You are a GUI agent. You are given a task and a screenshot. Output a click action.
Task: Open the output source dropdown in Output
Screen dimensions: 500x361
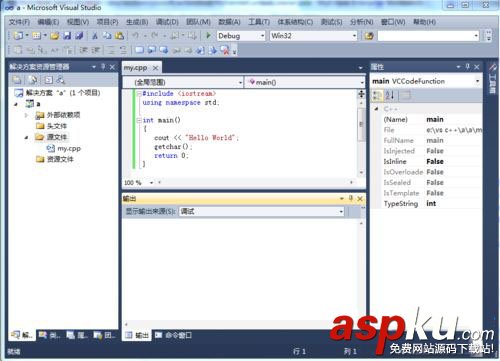[341, 211]
